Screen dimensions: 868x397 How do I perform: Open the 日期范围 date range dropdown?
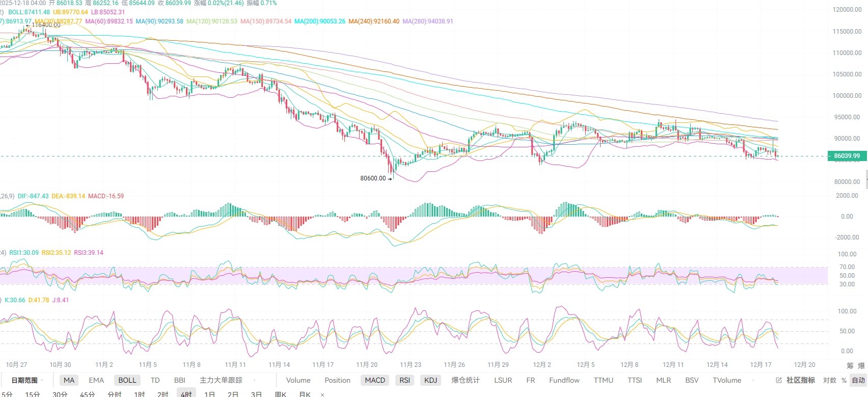[x=25, y=380]
